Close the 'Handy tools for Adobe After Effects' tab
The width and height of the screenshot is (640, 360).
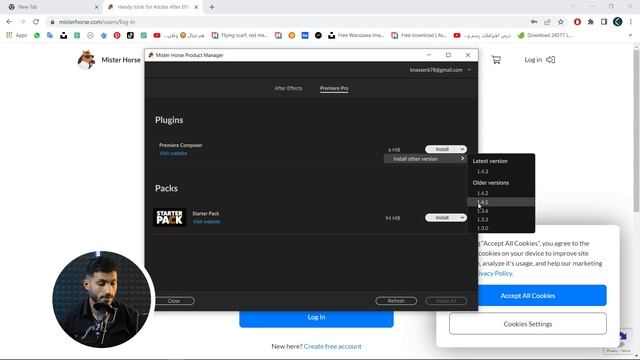coord(196,7)
